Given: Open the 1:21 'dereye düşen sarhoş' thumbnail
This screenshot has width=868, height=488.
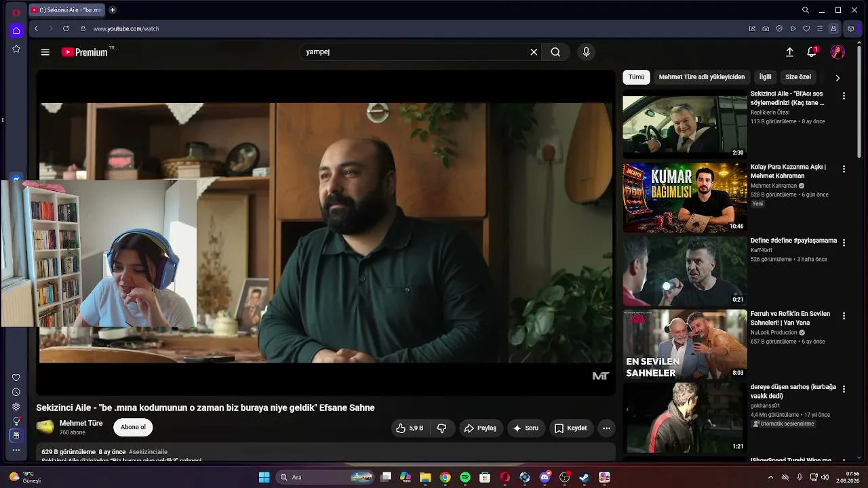Looking at the screenshot, I should tap(685, 418).
